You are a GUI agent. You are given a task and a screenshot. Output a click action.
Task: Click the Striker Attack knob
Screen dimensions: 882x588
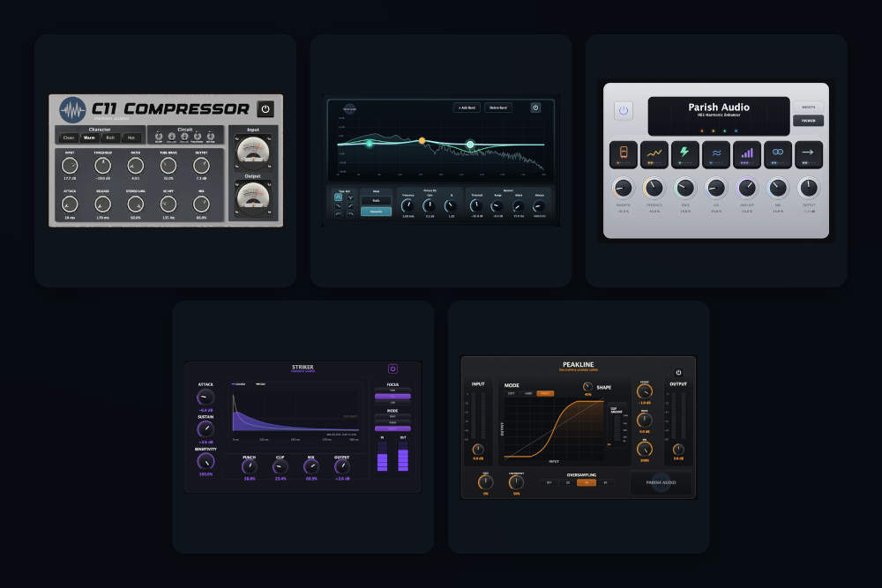point(206,398)
